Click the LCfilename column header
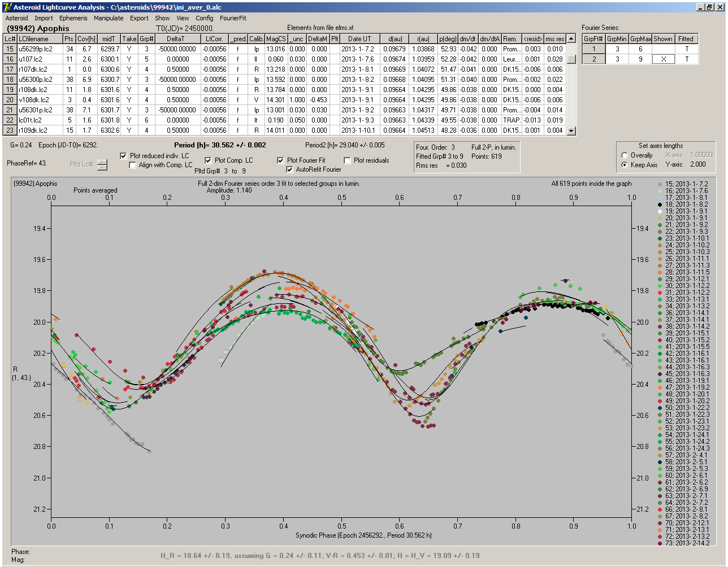728x567 pixels. (40, 39)
